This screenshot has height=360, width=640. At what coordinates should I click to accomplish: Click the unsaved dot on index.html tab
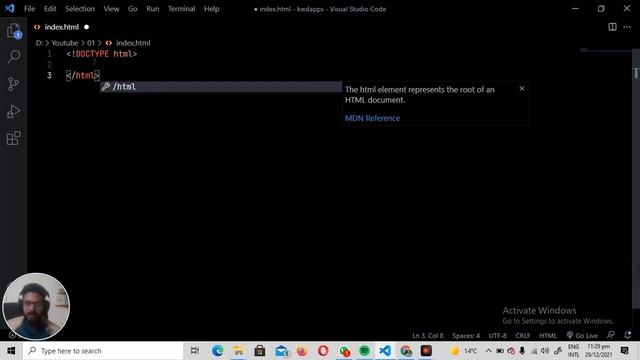pyautogui.click(x=87, y=27)
